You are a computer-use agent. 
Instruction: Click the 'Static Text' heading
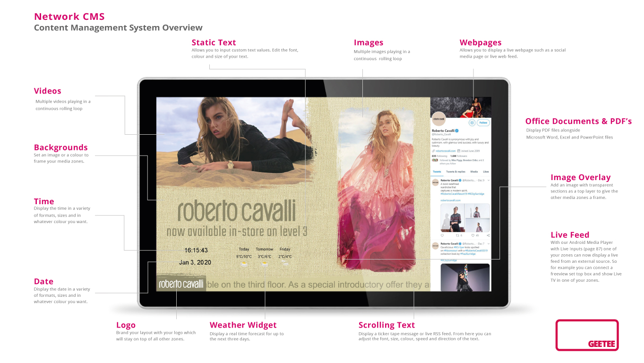[214, 43]
